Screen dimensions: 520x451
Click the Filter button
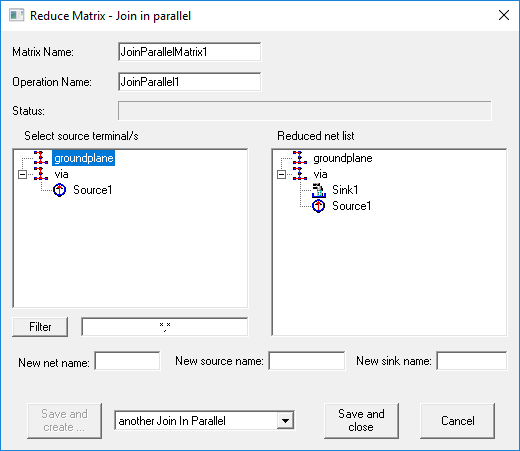pos(40,327)
